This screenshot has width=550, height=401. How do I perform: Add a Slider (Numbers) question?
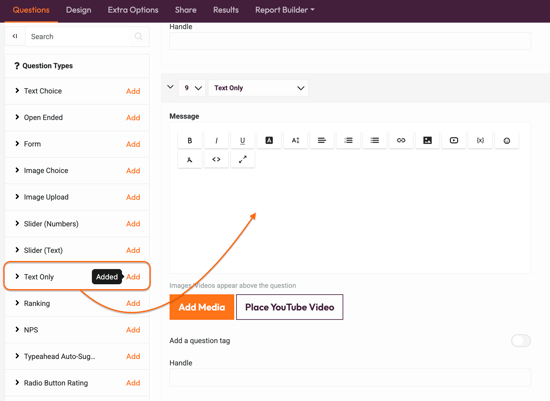(x=133, y=223)
